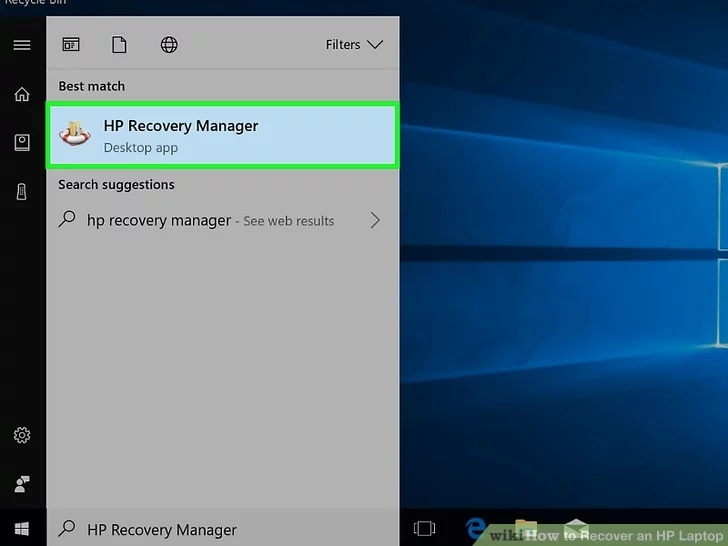Open Microsoft Store from the taskbar
The width and height of the screenshot is (728, 546).
click(x=575, y=528)
